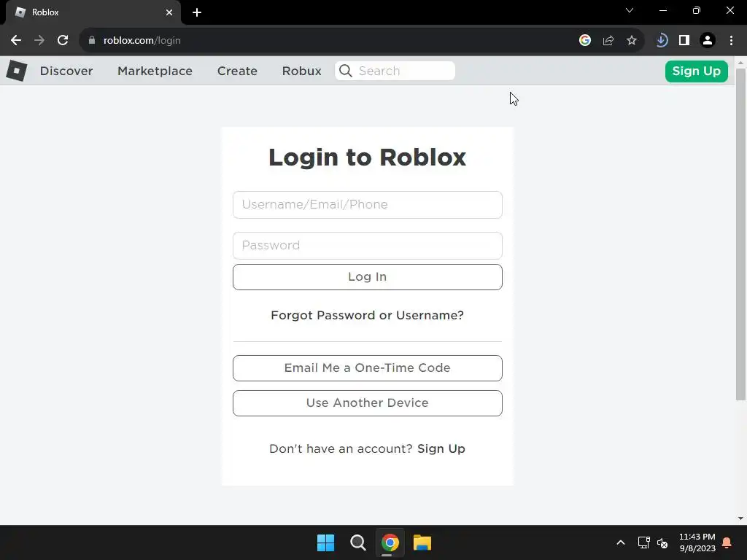Show hidden system tray icons
The image size is (747, 560).
(621, 542)
